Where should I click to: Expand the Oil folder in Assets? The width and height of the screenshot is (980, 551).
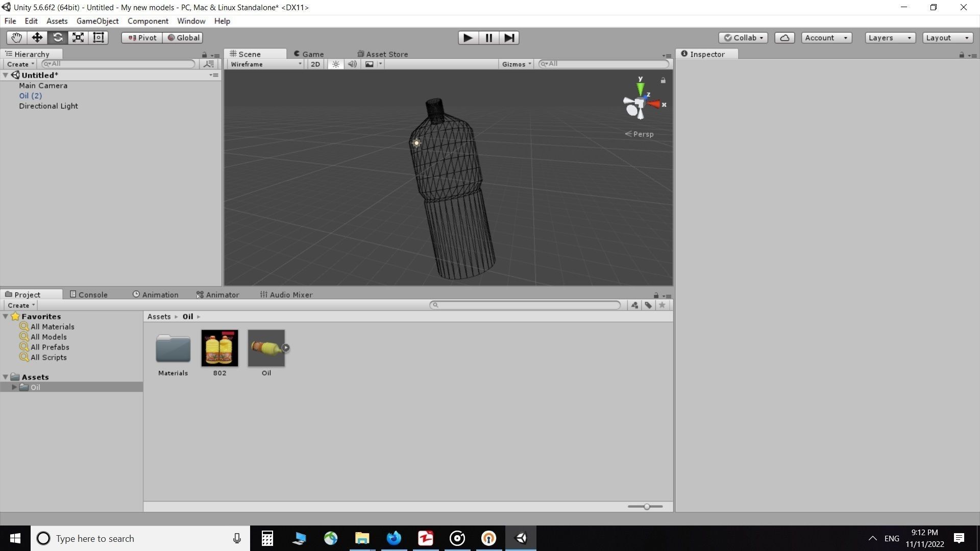(14, 387)
